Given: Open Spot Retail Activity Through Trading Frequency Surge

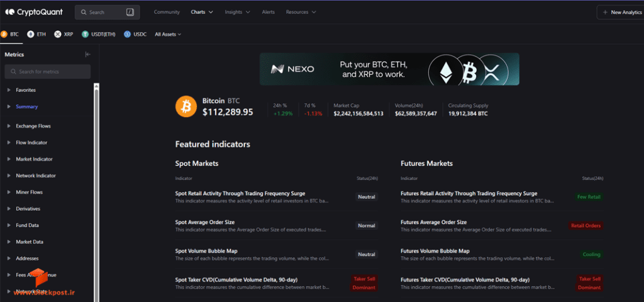Looking at the screenshot, I should [240, 194].
